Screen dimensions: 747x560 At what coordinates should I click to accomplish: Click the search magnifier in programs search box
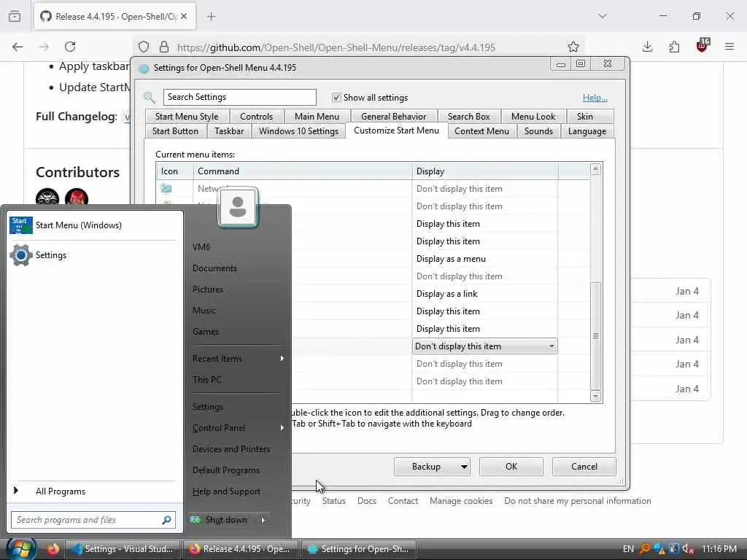pyautogui.click(x=167, y=520)
